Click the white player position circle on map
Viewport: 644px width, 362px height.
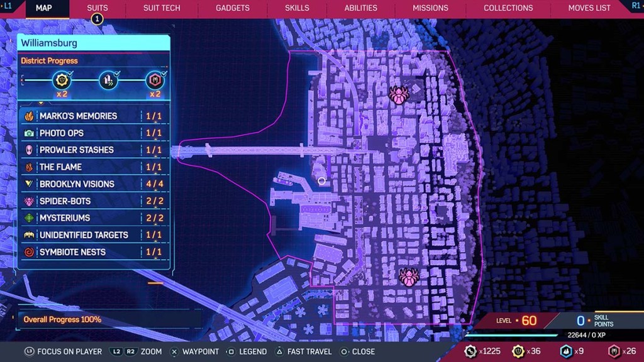click(x=322, y=181)
